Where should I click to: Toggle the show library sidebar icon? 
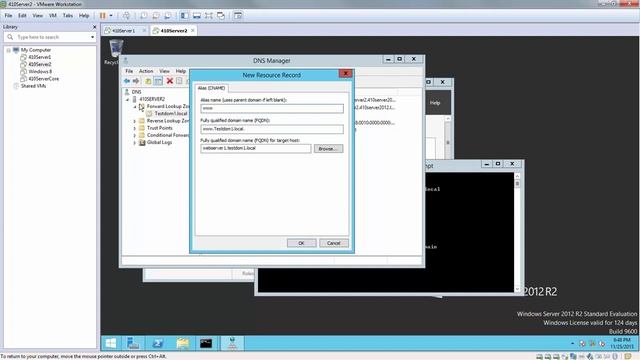point(184,16)
